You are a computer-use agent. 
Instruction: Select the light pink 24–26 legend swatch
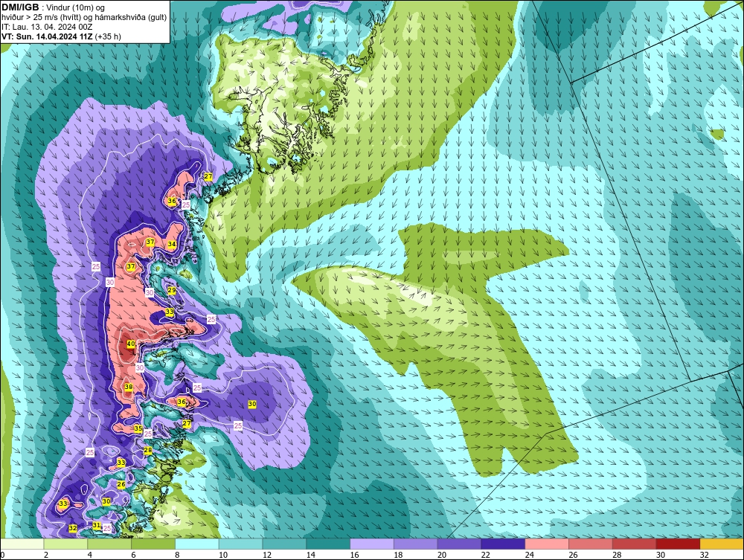click(x=547, y=544)
